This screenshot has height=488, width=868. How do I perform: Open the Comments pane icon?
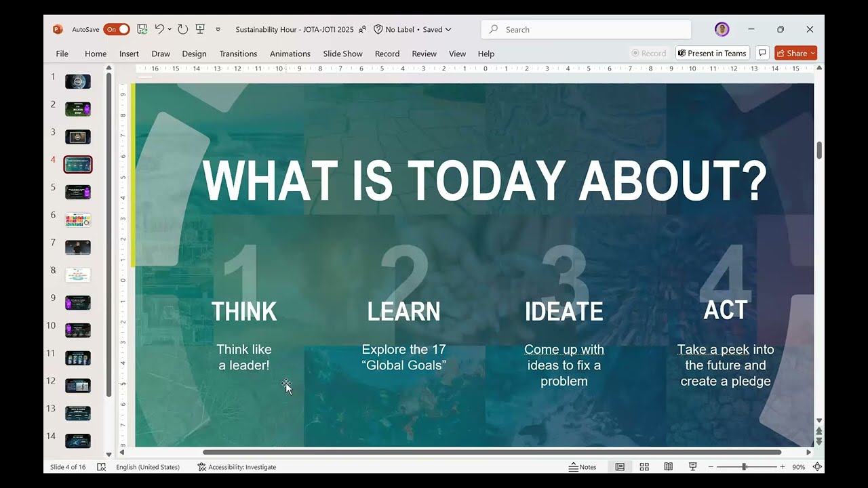(762, 53)
